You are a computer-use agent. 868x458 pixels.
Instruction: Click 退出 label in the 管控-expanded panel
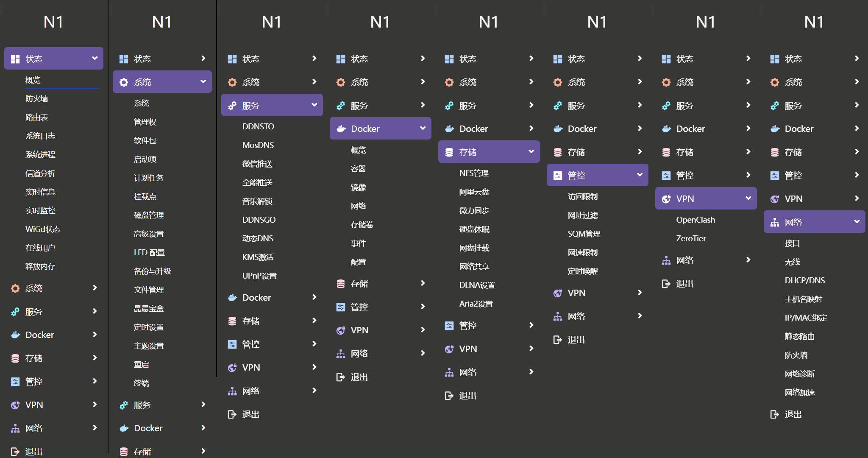(576, 340)
